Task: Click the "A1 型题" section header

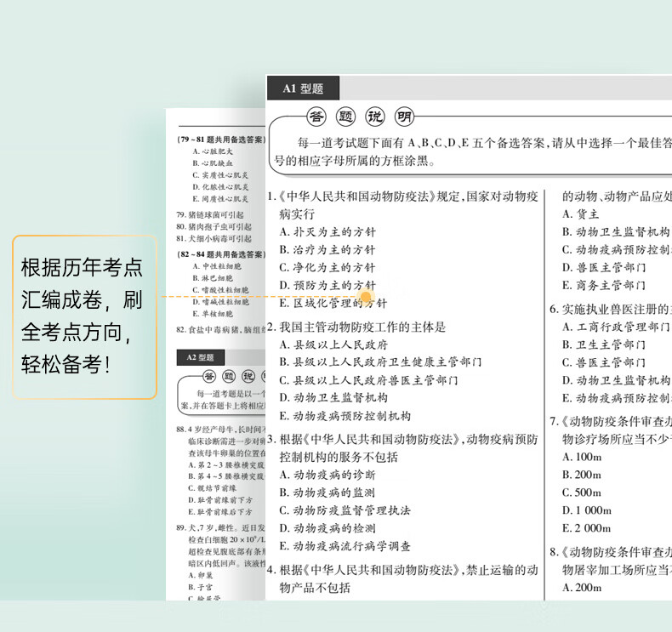Action: pyautogui.click(x=303, y=88)
